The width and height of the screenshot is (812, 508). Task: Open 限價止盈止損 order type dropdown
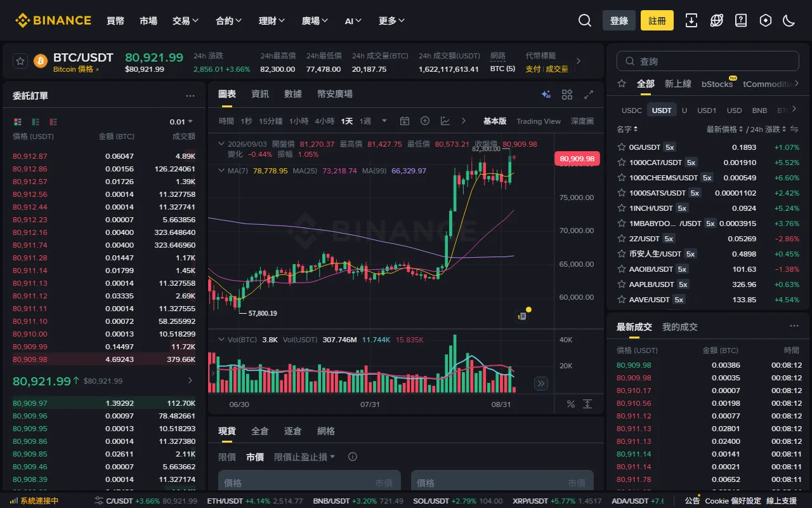coord(304,457)
